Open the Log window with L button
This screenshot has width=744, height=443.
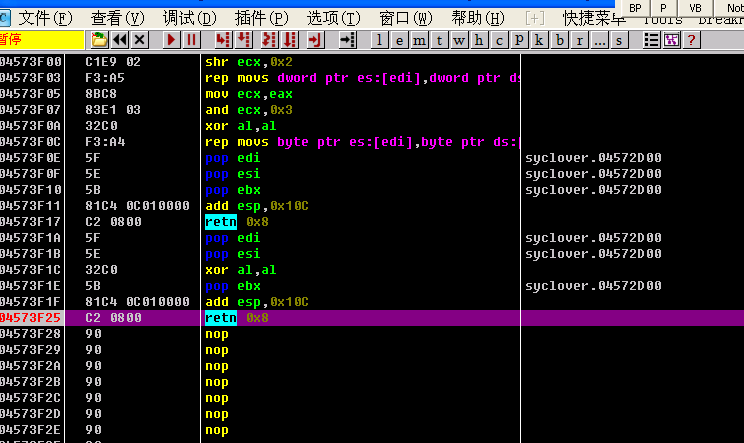381,39
